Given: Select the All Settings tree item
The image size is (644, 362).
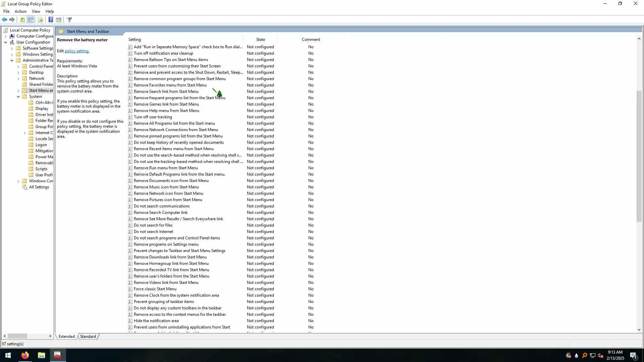Looking at the screenshot, I should click(x=39, y=187).
